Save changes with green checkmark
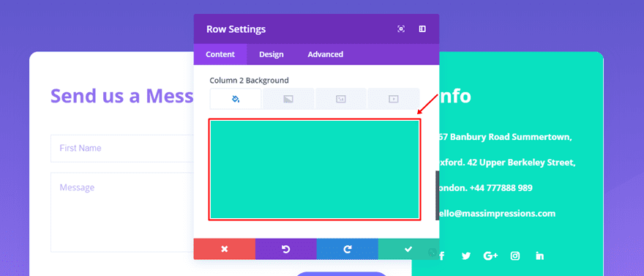This screenshot has height=276, width=644. tap(408, 249)
